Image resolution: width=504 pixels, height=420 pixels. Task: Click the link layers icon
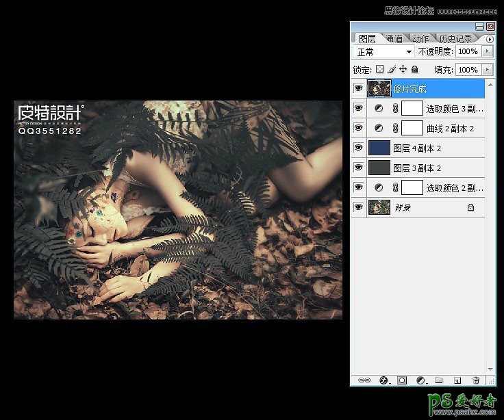365,380
